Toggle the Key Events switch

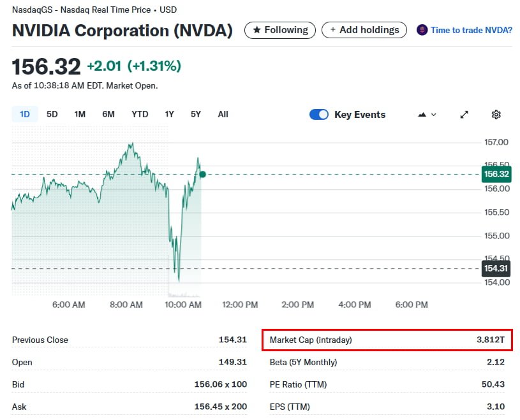(x=318, y=115)
